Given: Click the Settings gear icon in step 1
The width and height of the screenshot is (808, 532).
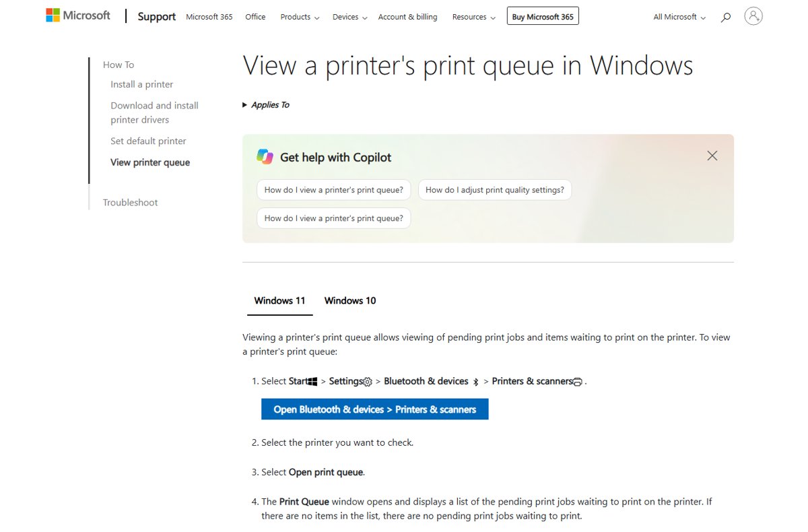Looking at the screenshot, I should tap(368, 382).
